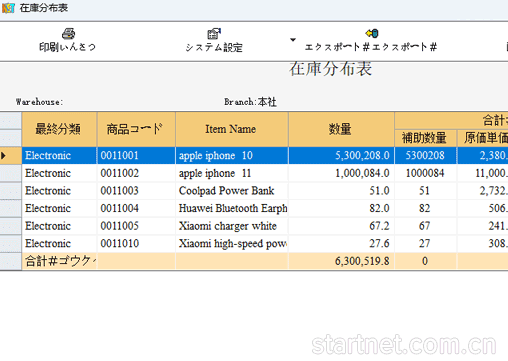Click 数量 column header

341,129
